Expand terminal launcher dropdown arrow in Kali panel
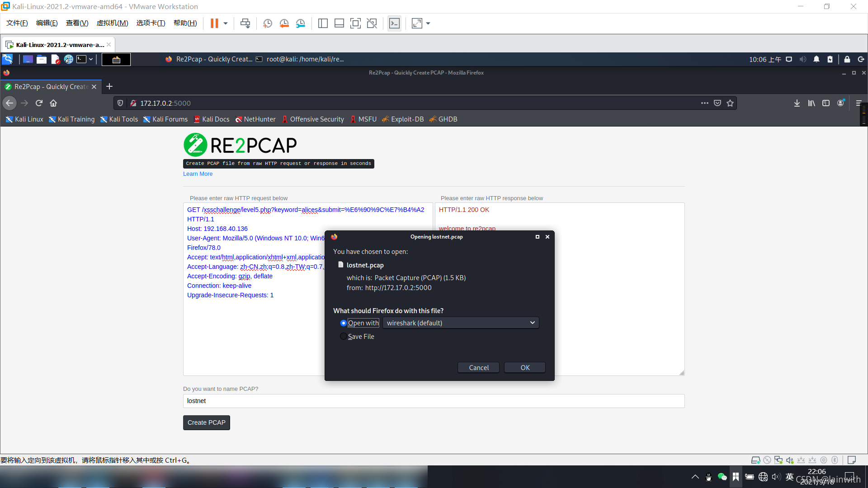This screenshot has height=488, width=868. (x=91, y=59)
